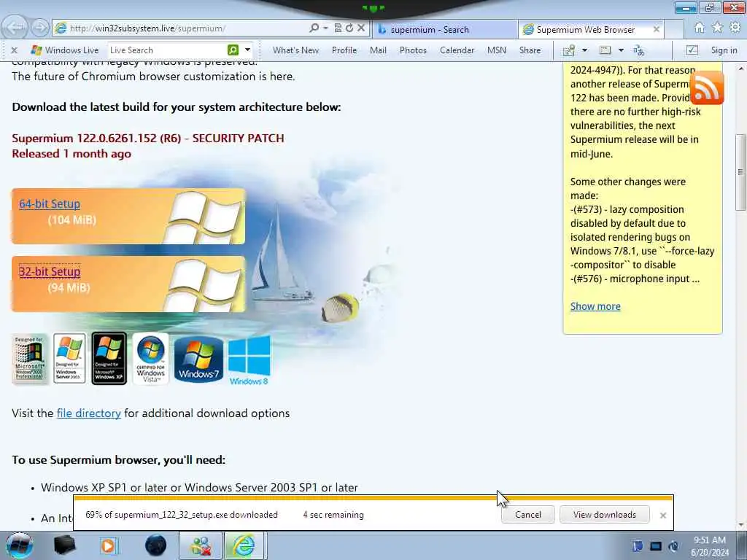Open the address bar autocomplete dropdown arrow
Viewport: 747px width, 560px height.
tap(326, 28)
